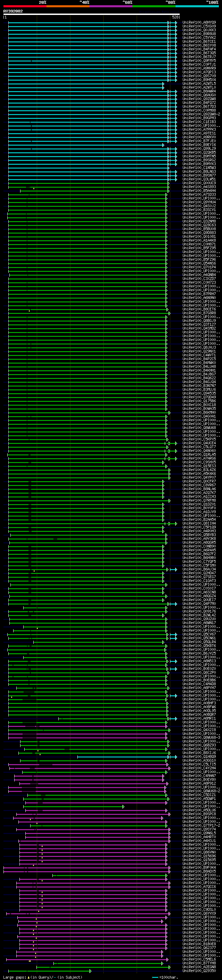Select hit label UniRef100_Q9SY74

pos(199,829)
